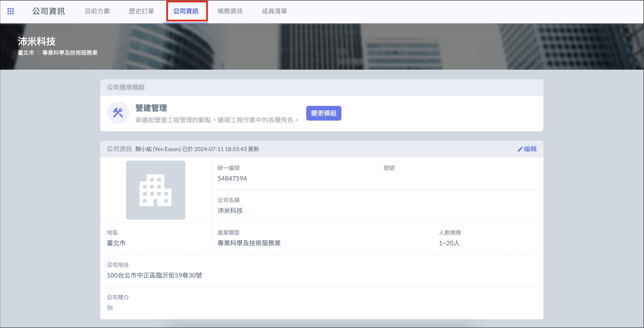
Task: Click the 沛米科技 banner title
Action: click(x=37, y=41)
